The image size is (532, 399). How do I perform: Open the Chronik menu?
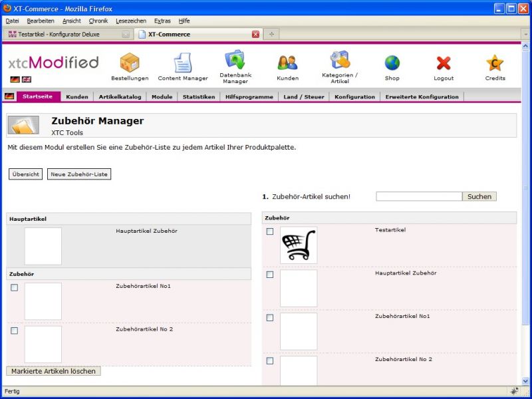pos(98,21)
